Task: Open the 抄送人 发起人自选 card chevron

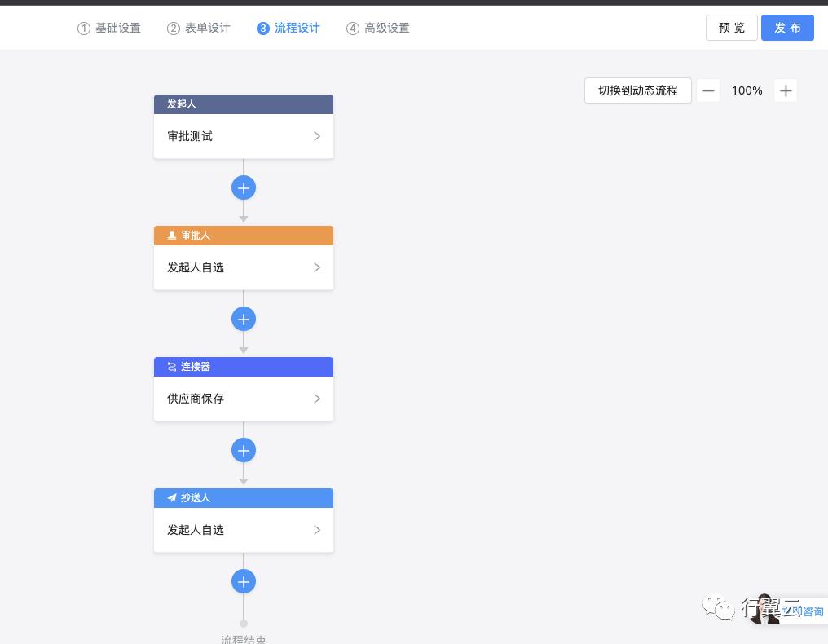Action: [x=317, y=530]
